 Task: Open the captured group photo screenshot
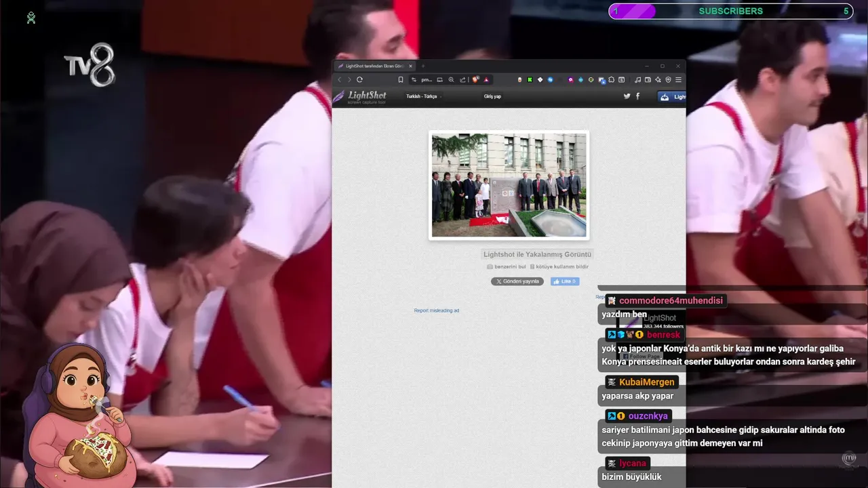[x=509, y=185]
